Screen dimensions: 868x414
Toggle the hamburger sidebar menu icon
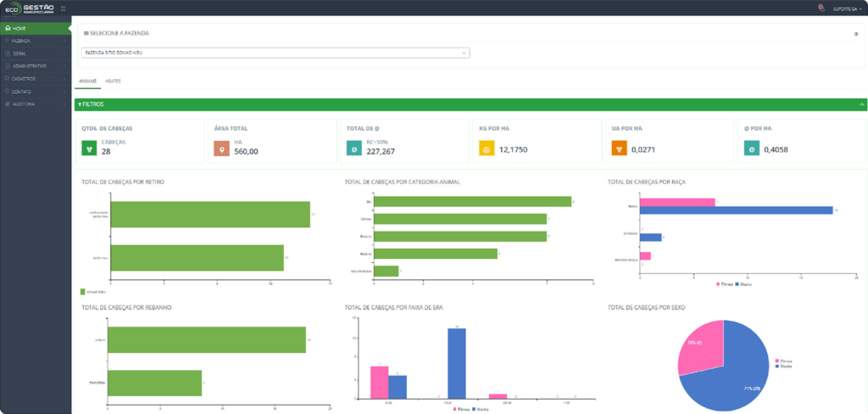[x=63, y=8]
